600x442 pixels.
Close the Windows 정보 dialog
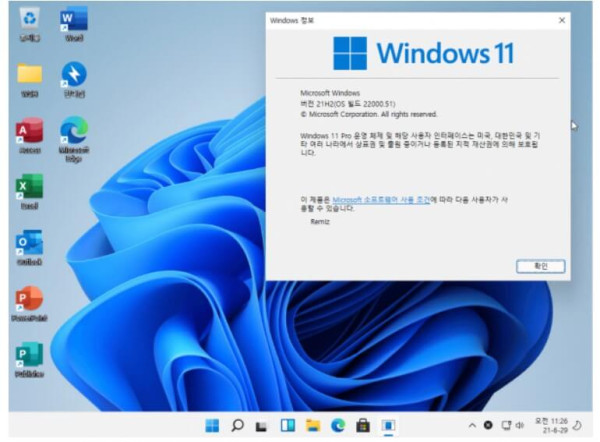(x=562, y=20)
